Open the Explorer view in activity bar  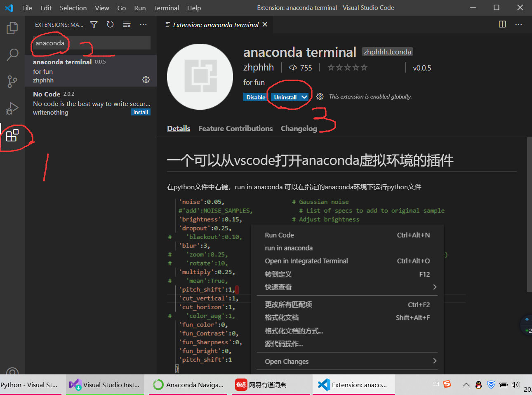(12, 28)
